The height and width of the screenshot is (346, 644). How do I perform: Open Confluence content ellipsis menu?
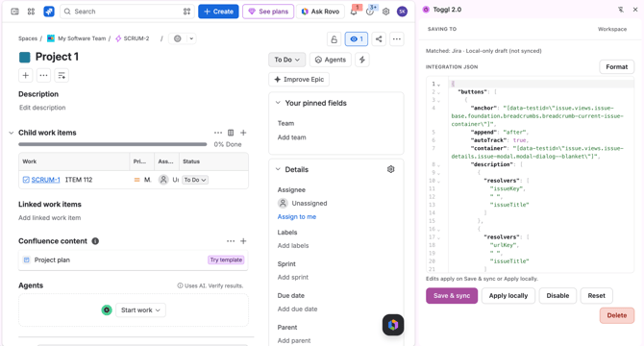coord(231,241)
